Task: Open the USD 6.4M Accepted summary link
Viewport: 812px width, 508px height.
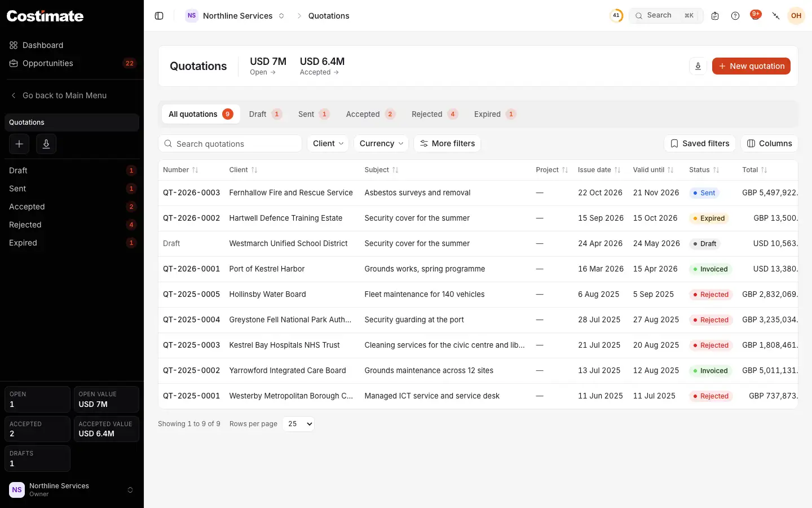Action: pos(322,66)
